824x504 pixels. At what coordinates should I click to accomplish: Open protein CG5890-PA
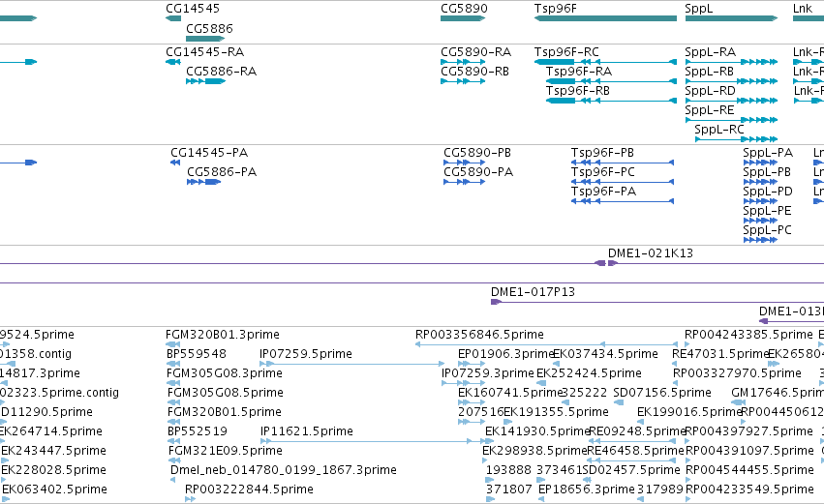click(478, 172)
